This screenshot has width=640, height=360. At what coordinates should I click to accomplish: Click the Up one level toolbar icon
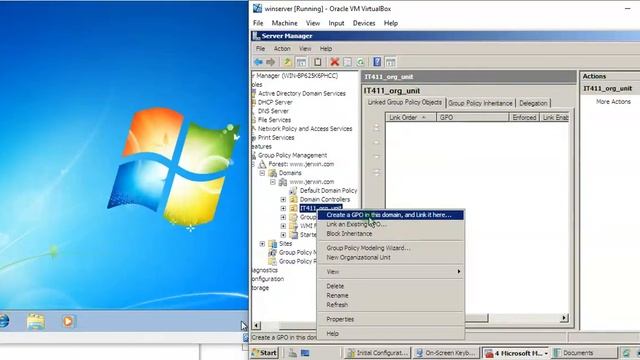click(287, 62)
